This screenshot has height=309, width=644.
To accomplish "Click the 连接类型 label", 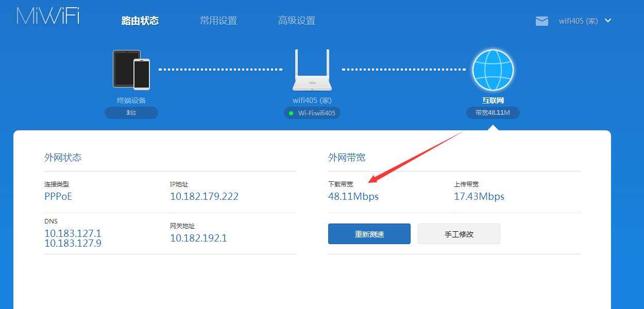I will tap(57, 184).
